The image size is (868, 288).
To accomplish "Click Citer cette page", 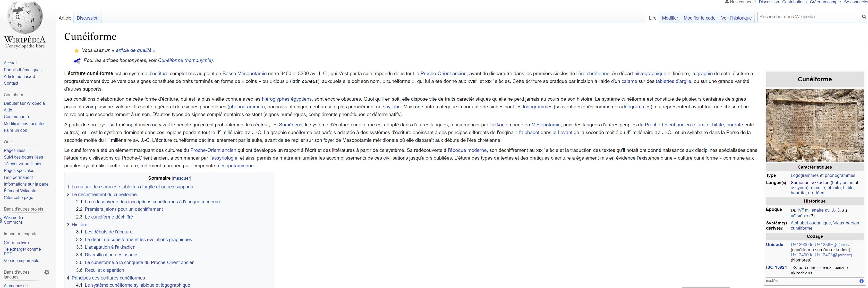I will (x=19, y=198).
